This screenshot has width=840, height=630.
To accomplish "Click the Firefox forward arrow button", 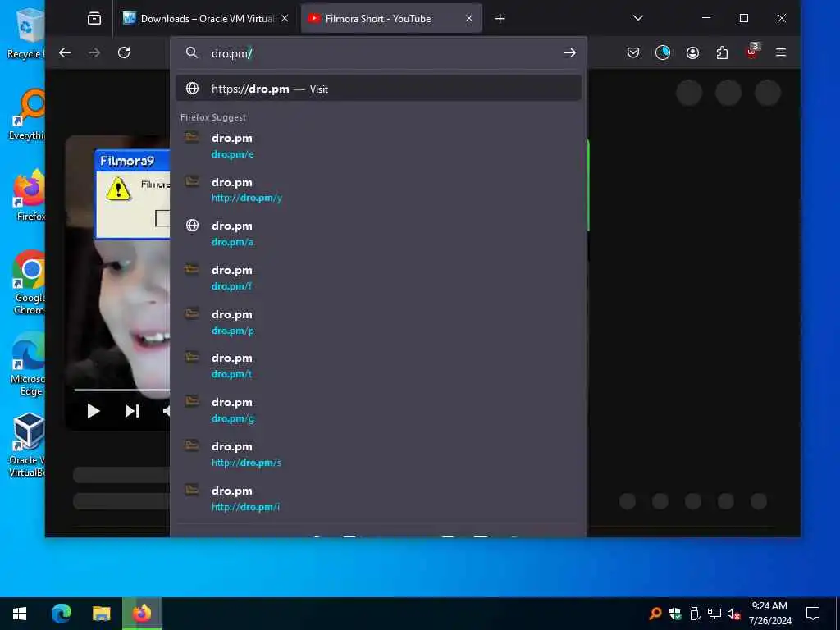I will pyautogui.click(x=94, y=52).
